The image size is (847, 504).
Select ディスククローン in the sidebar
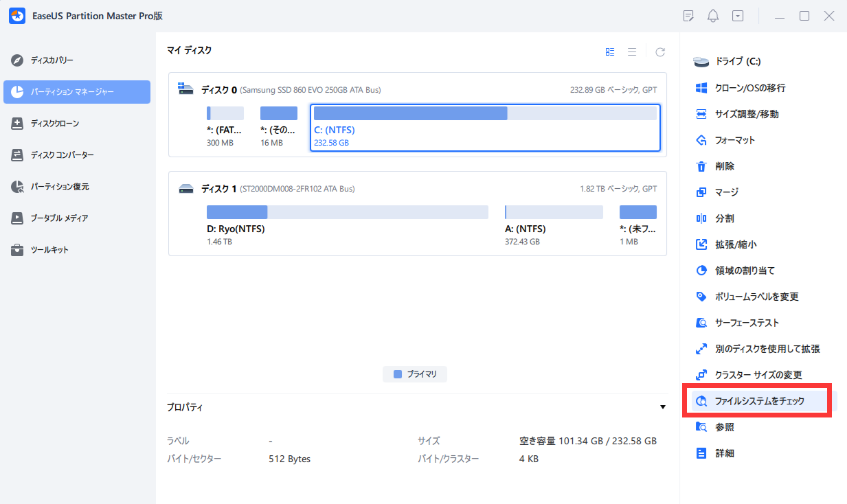(54, 124)
